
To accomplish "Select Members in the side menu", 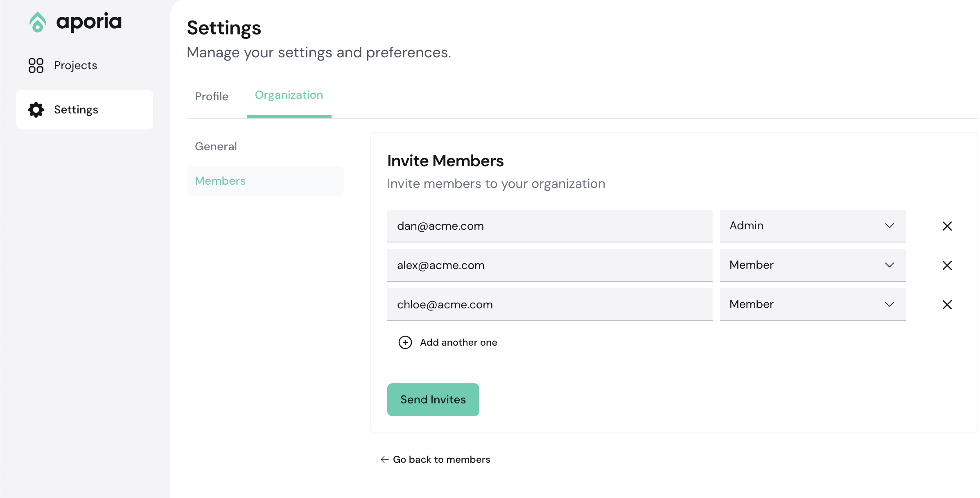I will (x=220, y=181).
